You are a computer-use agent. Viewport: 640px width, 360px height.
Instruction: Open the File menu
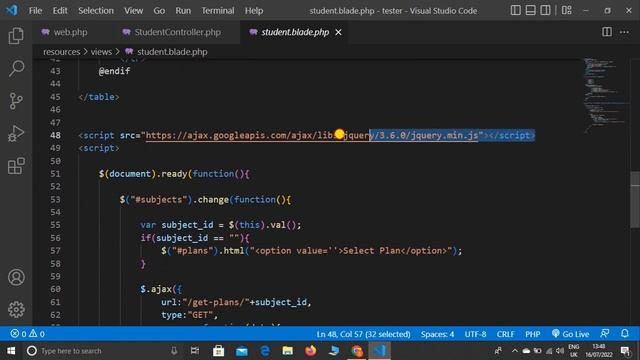(x=36, y=11)
